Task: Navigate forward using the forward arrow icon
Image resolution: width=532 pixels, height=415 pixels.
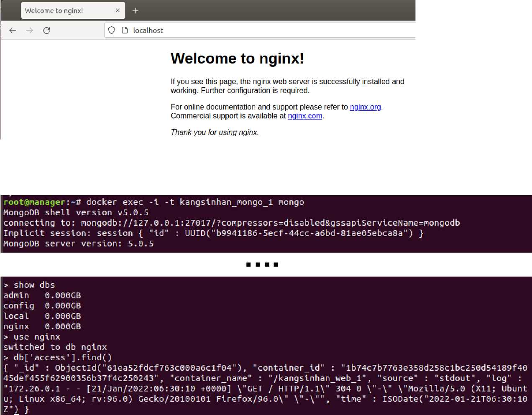Action: tap(29, 30)
